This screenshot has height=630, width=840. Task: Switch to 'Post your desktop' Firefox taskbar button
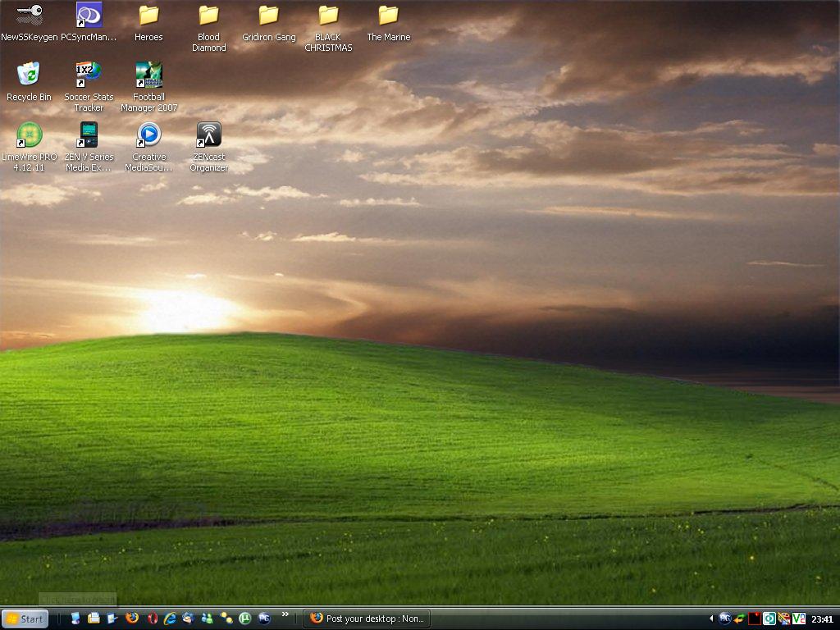[367, 619]
